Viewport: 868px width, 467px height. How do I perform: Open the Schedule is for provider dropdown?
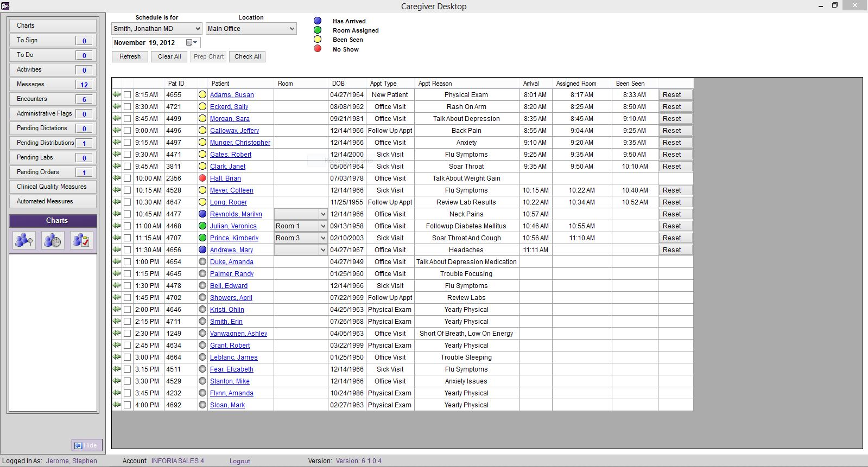tap(157, 29)
